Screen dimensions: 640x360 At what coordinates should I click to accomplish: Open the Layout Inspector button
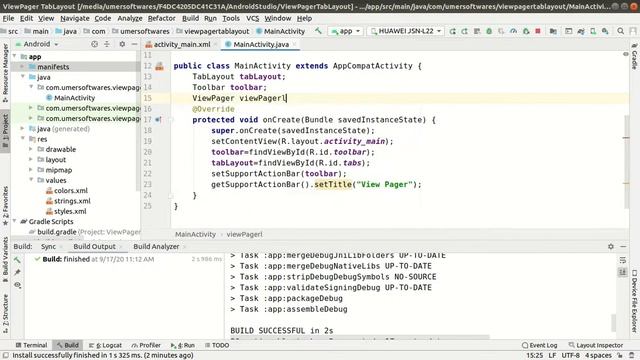click(x=596, y=345)
